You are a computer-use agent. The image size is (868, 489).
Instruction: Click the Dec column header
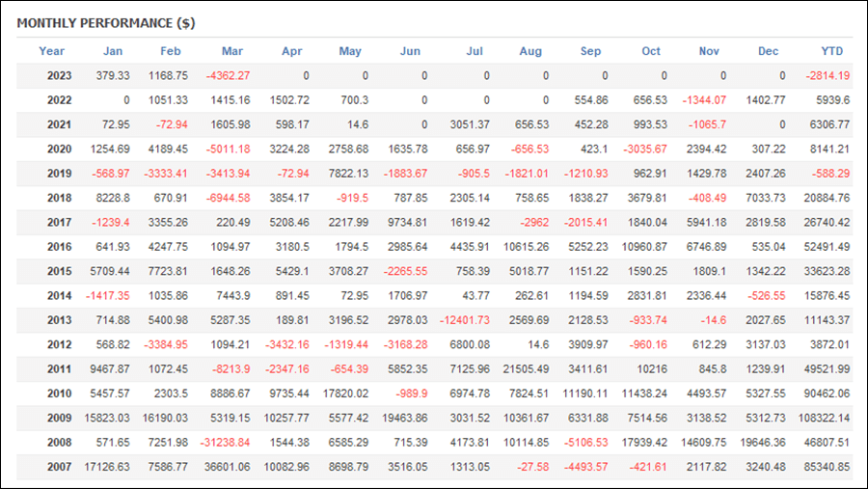click(x=769, y=51)
